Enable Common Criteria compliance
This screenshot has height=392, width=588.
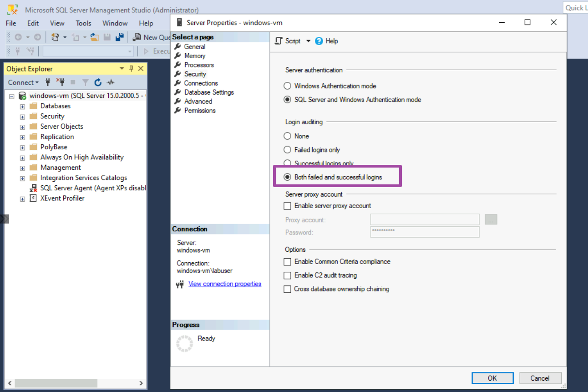(287, 262)
